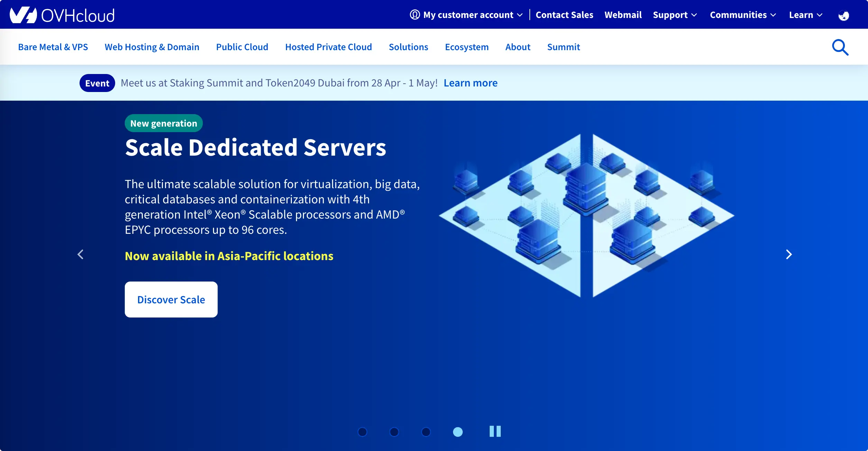Viewport: 868px width, 451px height.
Task: Open Hosted Private Cloud menu
Action: (x=329, y=47)
